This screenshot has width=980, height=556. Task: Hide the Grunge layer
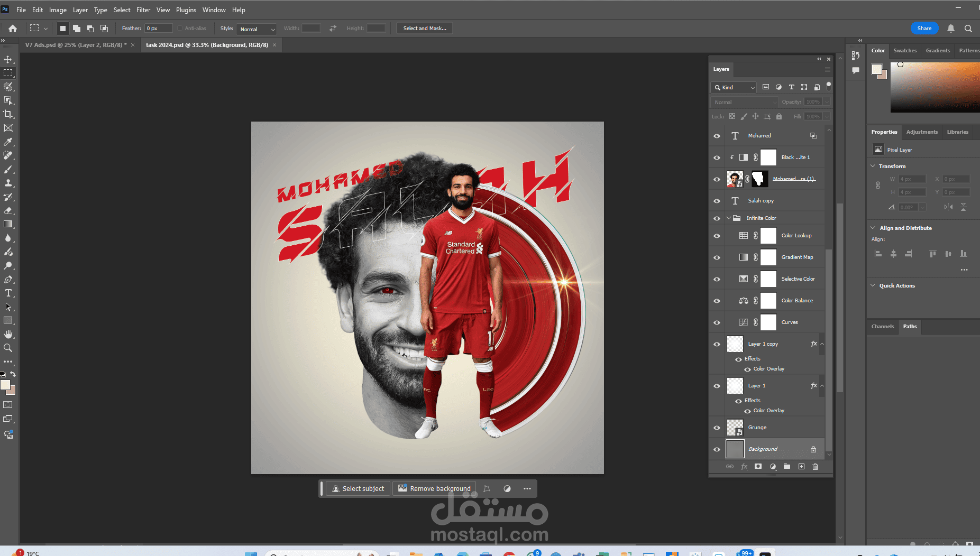pos(717,428)
